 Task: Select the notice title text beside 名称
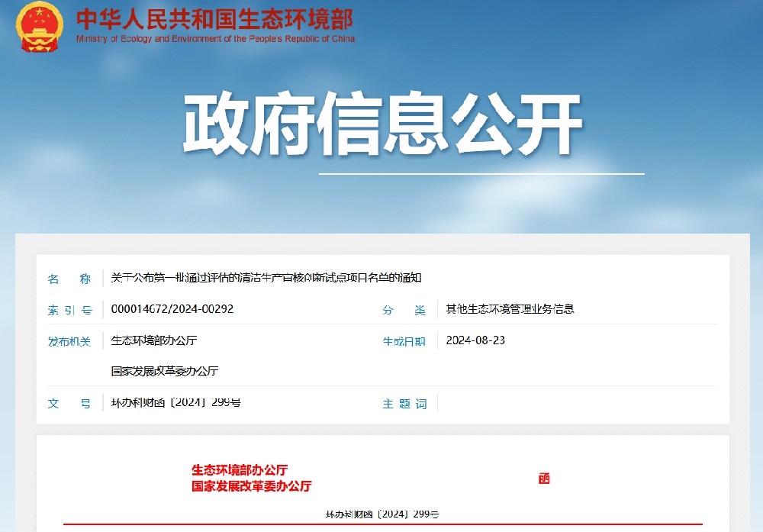[x=266, y=278]
